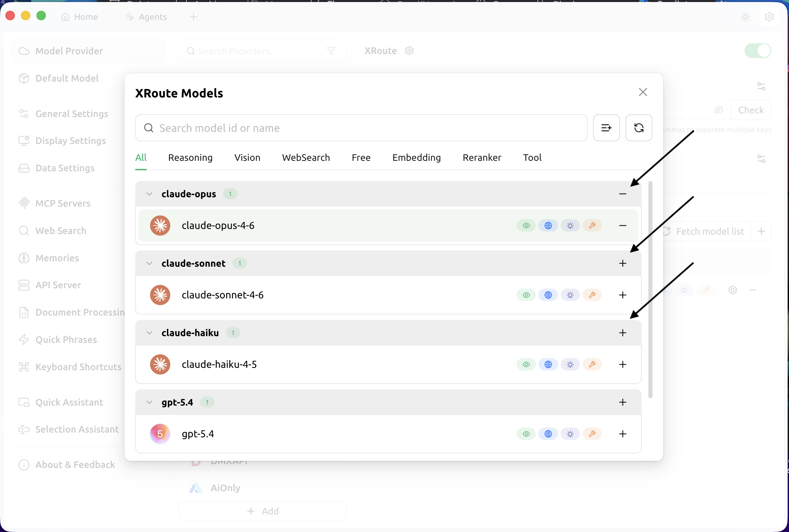This screenshot has width=789, height=532.
Task: Remove claude-opus-4-6 with minus icon
Action: [622, 226]
